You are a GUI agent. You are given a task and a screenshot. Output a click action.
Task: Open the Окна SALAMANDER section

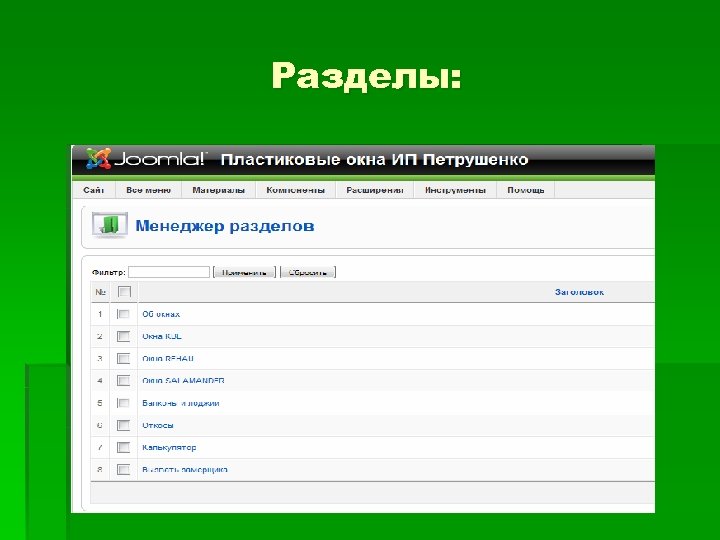[183, 380]
